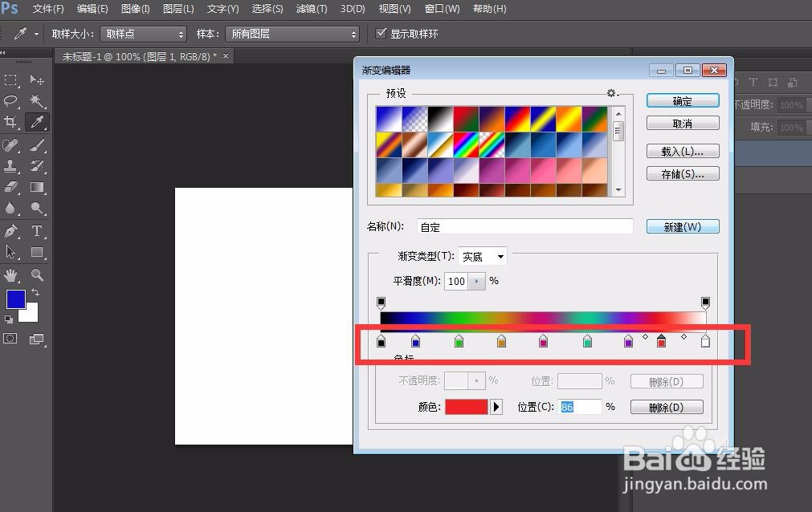Select the Clone Stamp tool
Image resolution: width=812 pixels, height=512 pixels.
(11, 165)
